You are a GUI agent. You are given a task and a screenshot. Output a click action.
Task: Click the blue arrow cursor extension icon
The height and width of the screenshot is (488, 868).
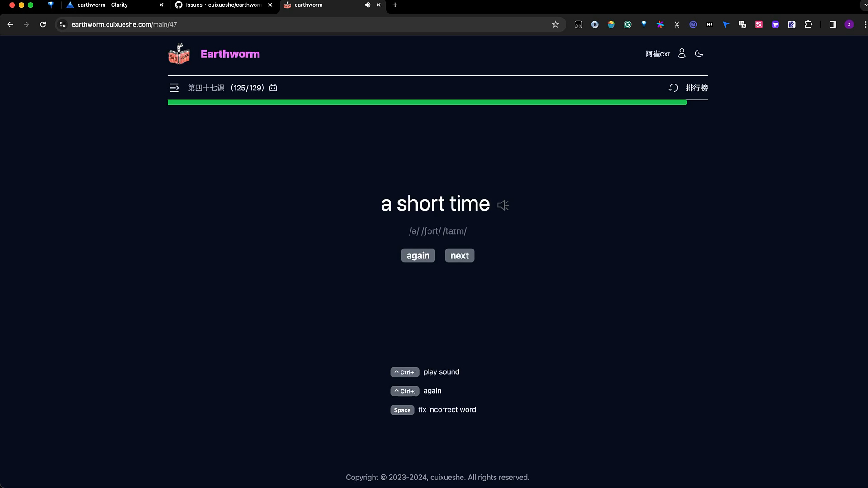pyautogui.click(x=726, y=24)
